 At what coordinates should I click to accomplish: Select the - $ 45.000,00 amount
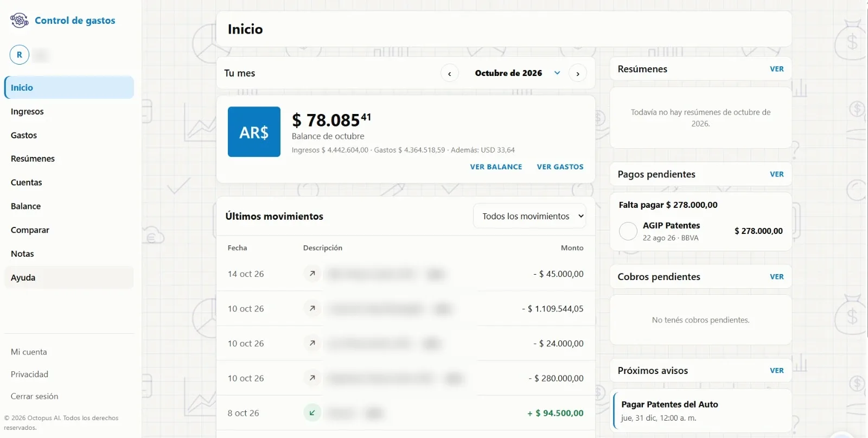coord(558,274)
